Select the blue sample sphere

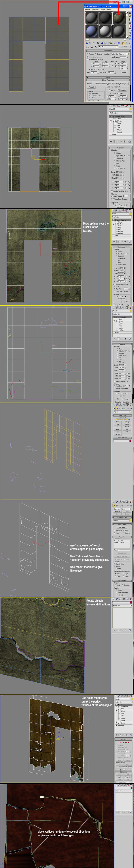pyautogui.click(x=92, y=31)
